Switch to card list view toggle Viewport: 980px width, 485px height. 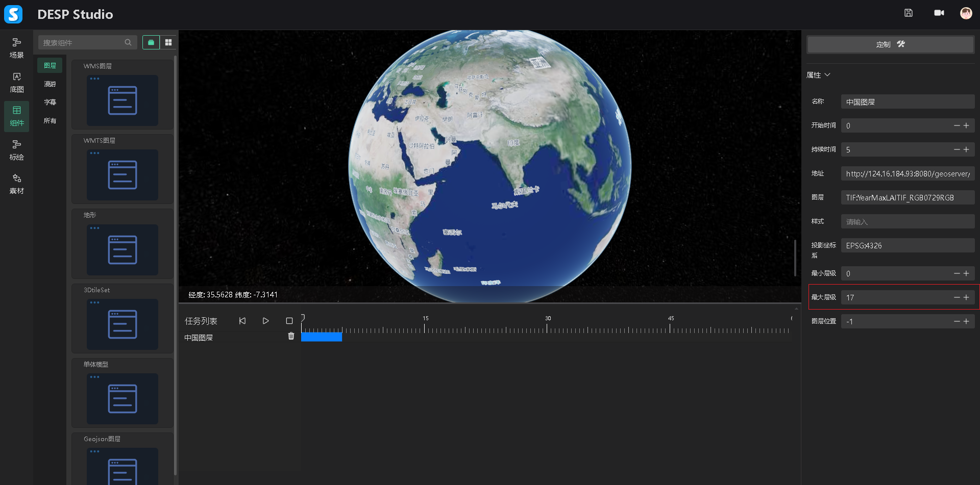point(151,42)
